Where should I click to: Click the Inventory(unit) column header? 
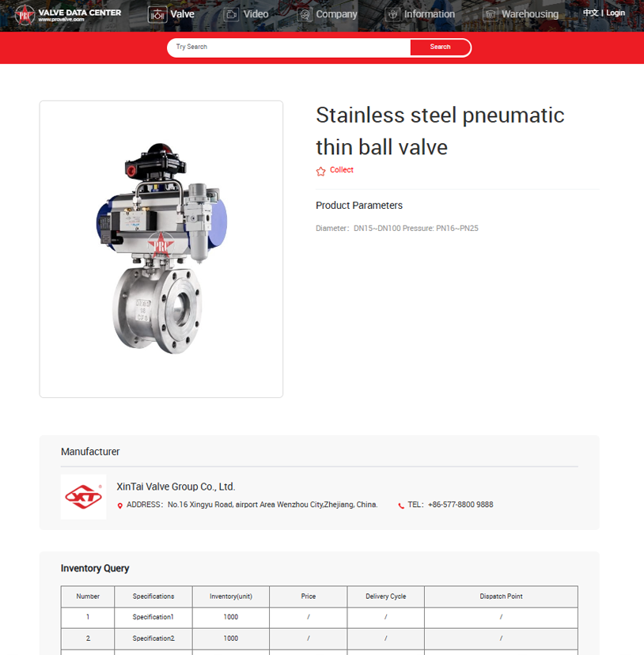coord(230,596)
